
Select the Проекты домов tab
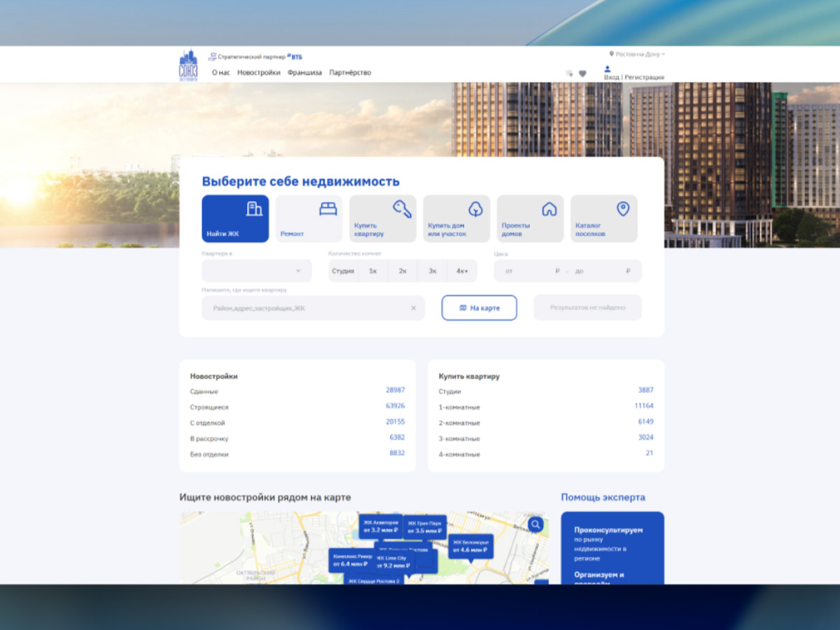point(531,218)
